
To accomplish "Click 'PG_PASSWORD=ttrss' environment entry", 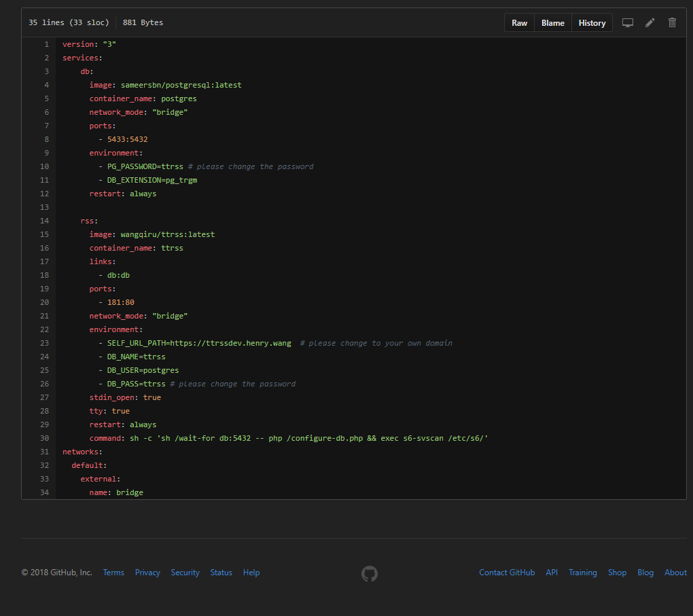I will coord(145,166).
